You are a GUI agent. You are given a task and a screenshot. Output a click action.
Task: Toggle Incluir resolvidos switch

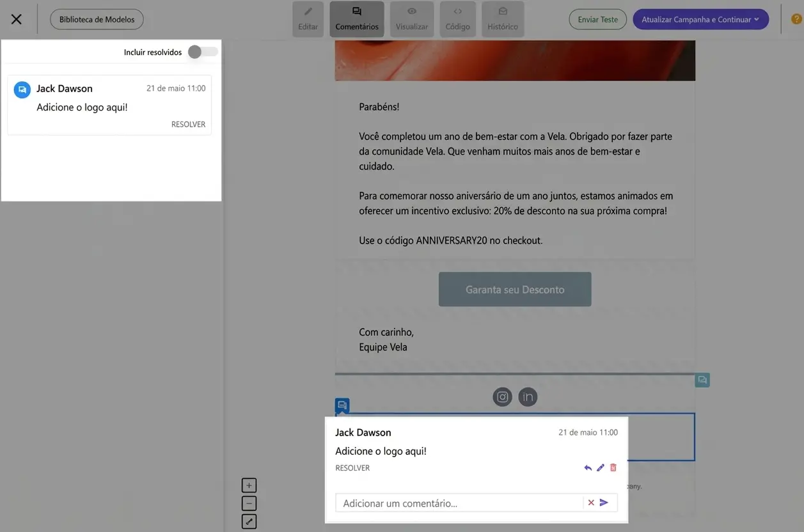[x=203, y=52]
